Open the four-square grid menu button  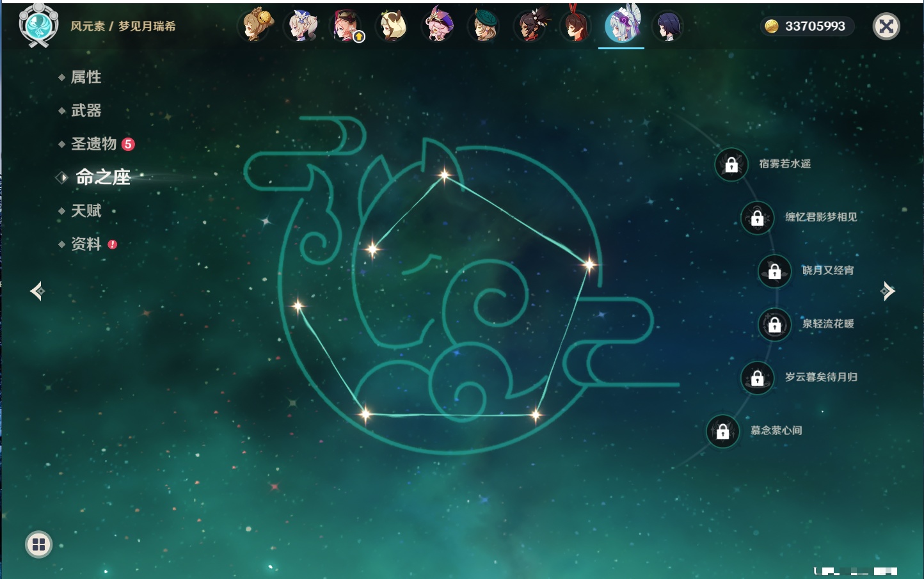(x=38, y=544)
